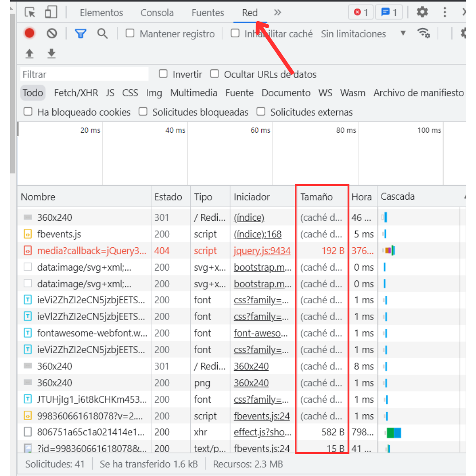Image resolution: width=476 pixels, height=476 pixels.
Task: Toggle the device toolbar icon
Action: (x=51, y=12)
